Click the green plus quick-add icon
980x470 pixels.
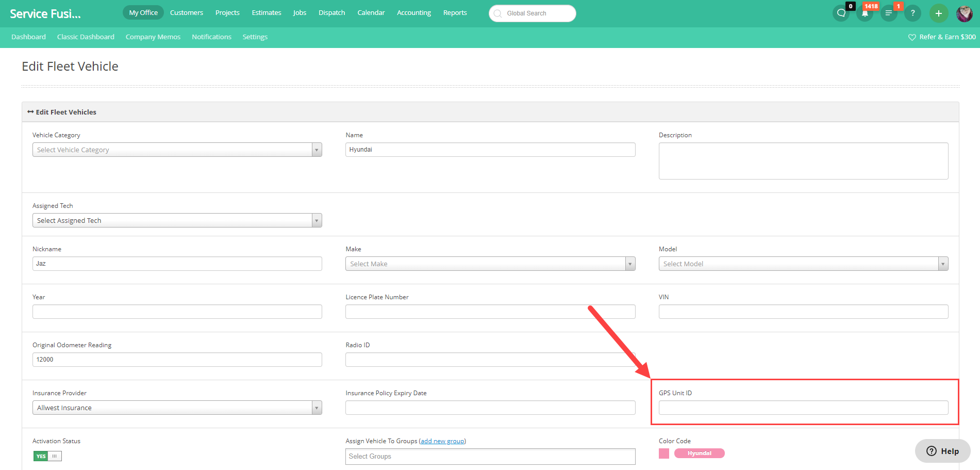click(939, 13)
